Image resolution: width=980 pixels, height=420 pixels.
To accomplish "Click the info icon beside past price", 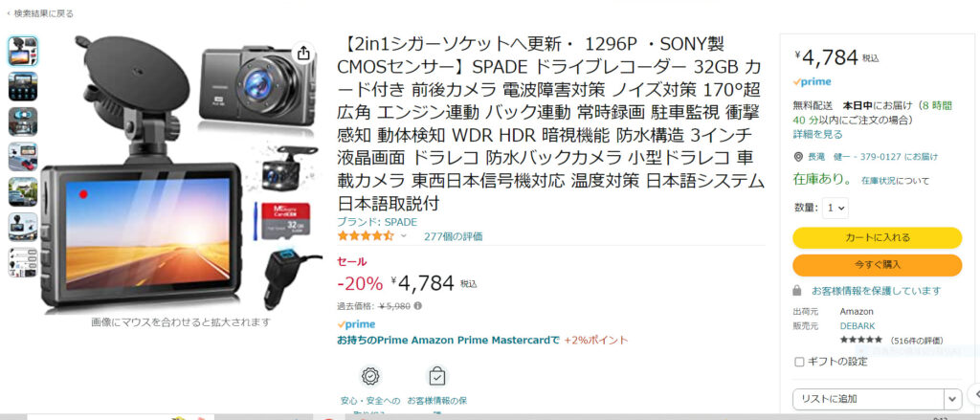I will tap(417, 305).
